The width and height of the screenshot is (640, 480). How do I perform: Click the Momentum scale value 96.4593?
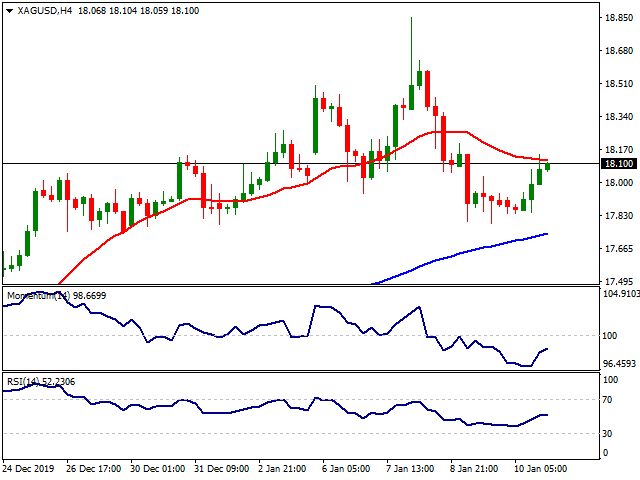click(x=619, y=363)
